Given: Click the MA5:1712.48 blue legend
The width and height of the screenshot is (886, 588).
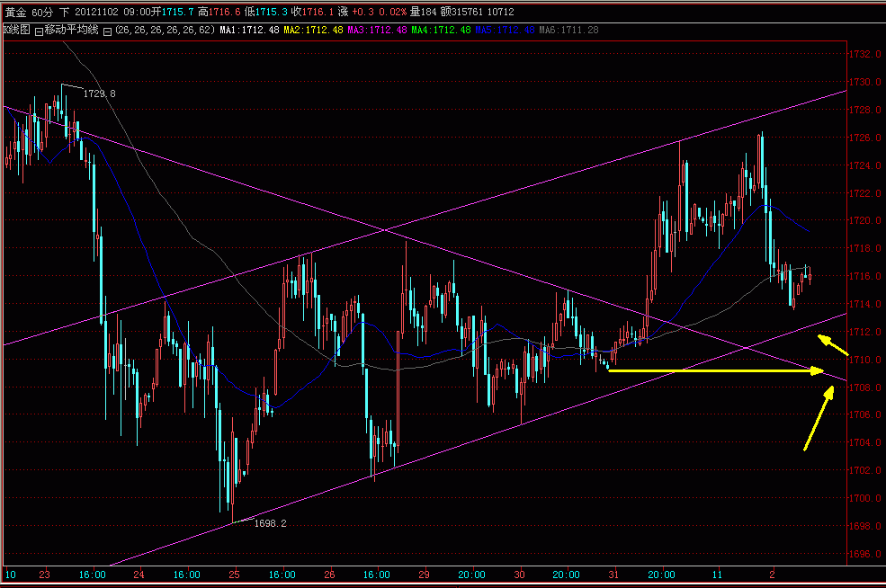Looking at the screenshot, I should click(x=505, y=30).
